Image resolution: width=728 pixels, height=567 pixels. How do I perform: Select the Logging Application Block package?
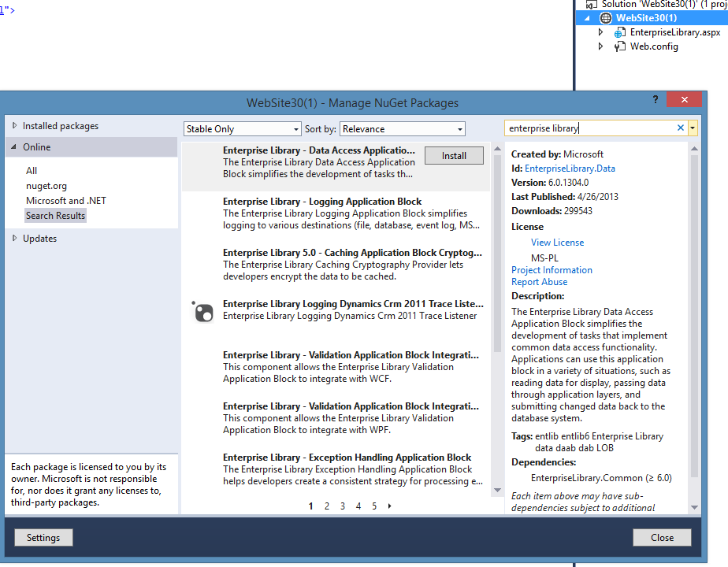pyautogui.click(x=336, y=214)
